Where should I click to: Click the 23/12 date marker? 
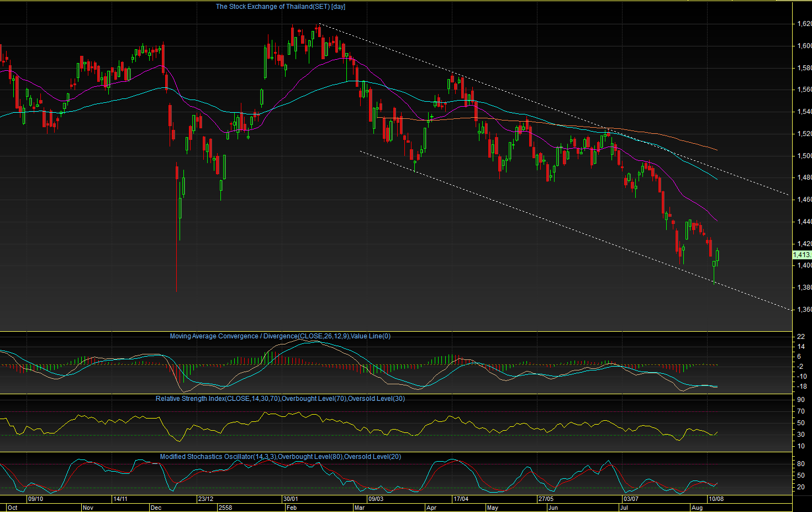pyautogui.click(x=206, y=499)
